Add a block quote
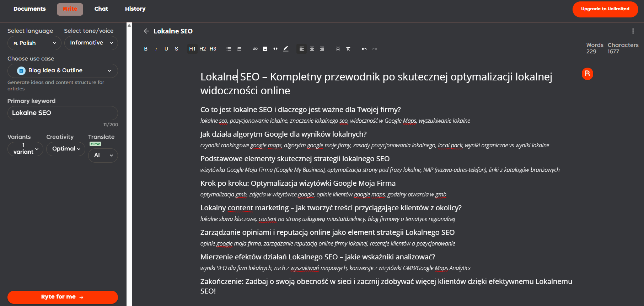Image resolution: width=644 pixels, height=306 pixels. point(275,49)
